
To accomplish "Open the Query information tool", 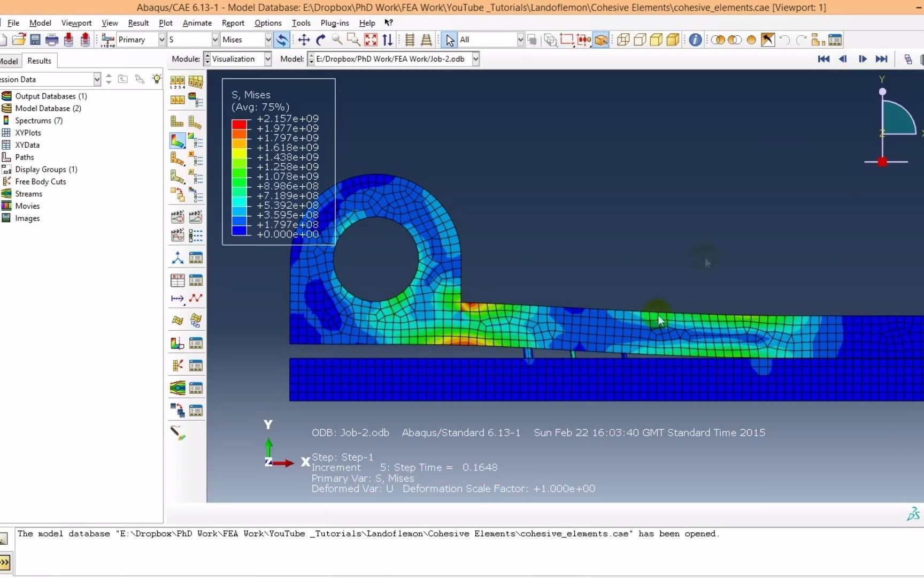I will 695,39.
